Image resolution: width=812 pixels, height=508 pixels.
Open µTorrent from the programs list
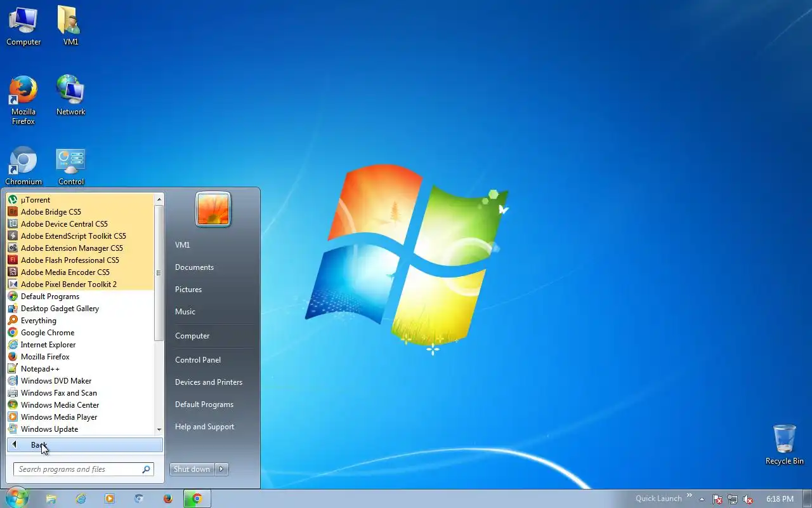pos(80,199)
